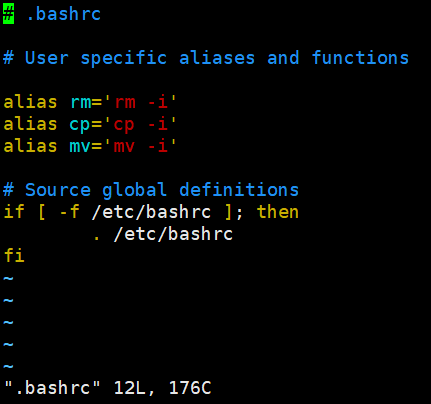
Task: Click the green cursor block on first line
Action: pyautogui.click(x=8, y=14)
